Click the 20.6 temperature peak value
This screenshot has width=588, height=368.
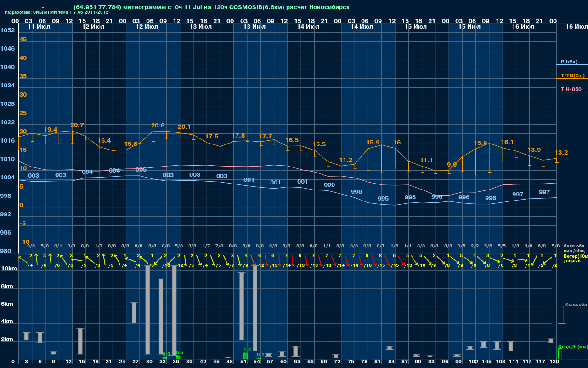tap(158, 126)
